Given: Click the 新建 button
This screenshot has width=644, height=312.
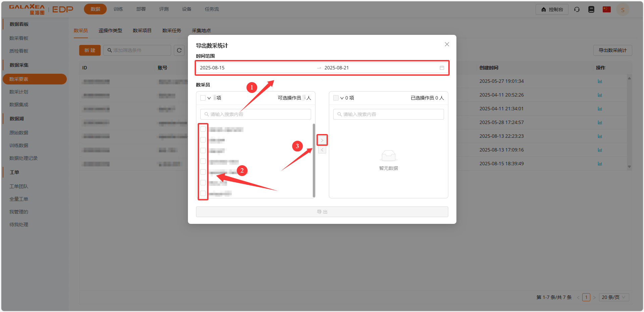Looking at the screenshot, I should tap(90, 50).
